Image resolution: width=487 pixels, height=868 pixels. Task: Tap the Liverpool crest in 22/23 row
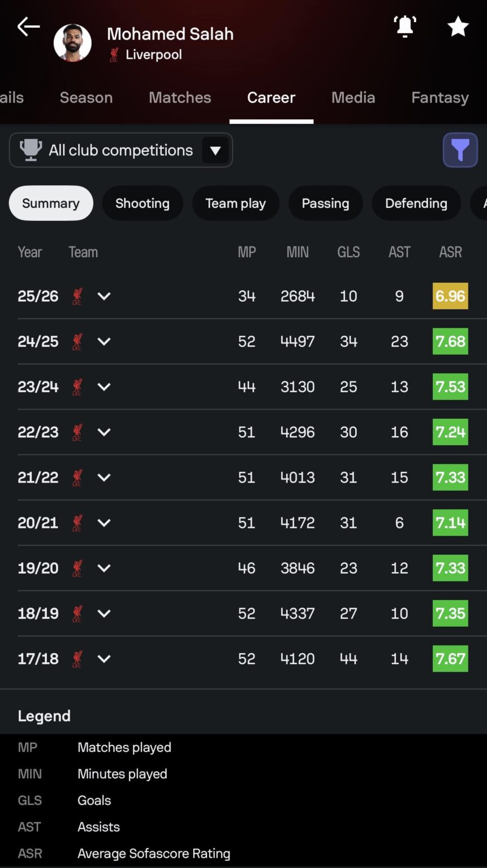pos(77,432)
